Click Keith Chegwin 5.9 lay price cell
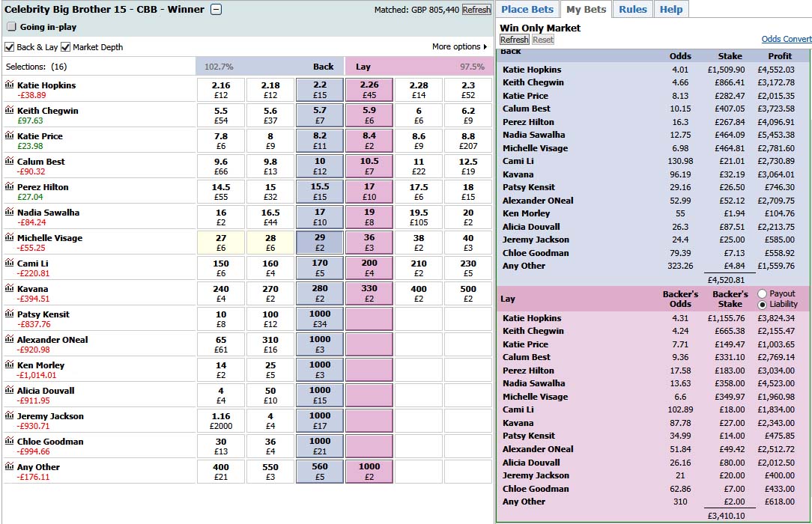 point(369,115)
